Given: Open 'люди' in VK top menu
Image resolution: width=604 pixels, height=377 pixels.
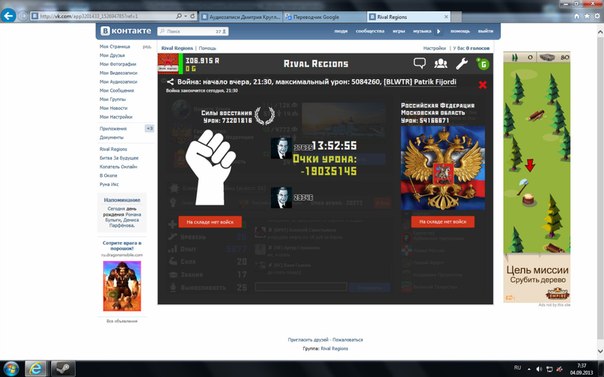Looking at the screenshot, I should pos(341,31).
